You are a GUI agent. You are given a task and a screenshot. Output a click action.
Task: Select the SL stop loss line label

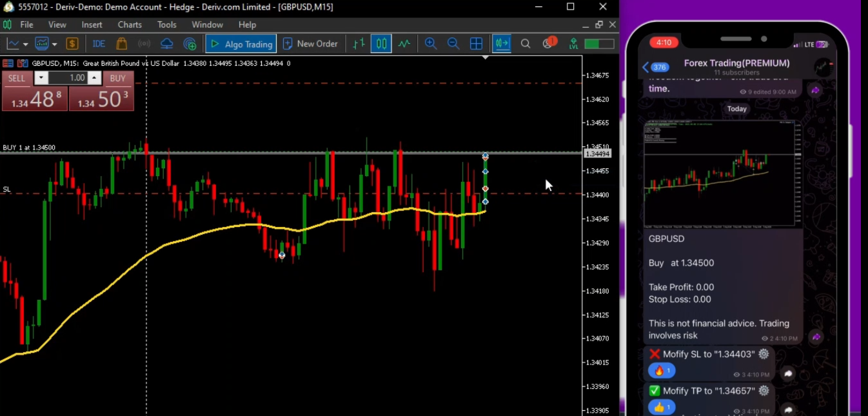click(6, 189)
